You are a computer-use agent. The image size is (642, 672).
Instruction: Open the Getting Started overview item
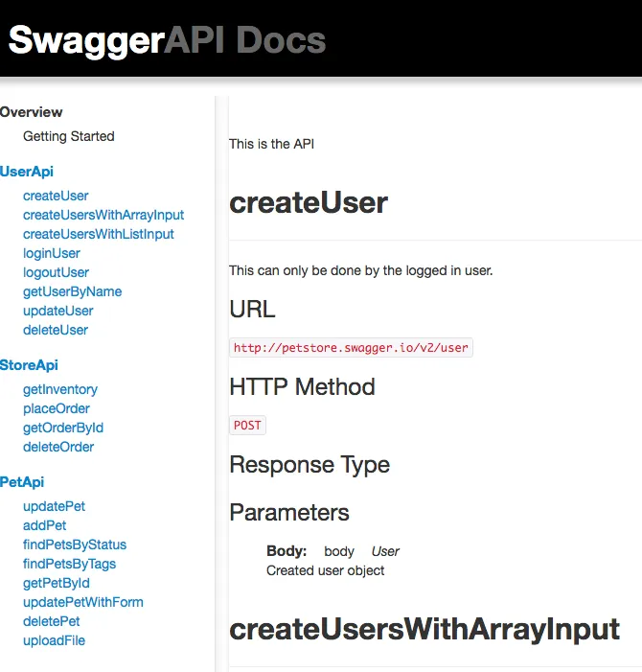(69, 136)
